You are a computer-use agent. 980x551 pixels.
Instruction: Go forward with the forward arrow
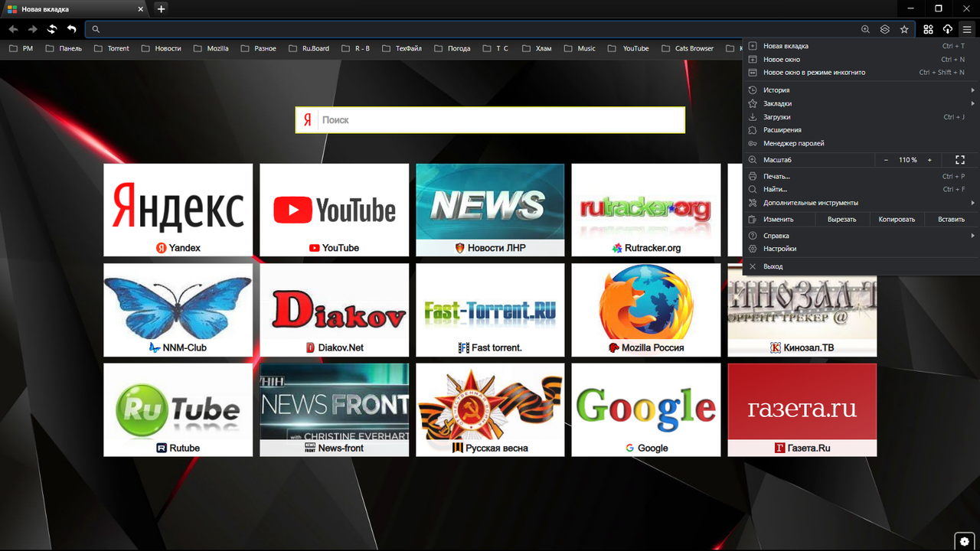[32, 29]
